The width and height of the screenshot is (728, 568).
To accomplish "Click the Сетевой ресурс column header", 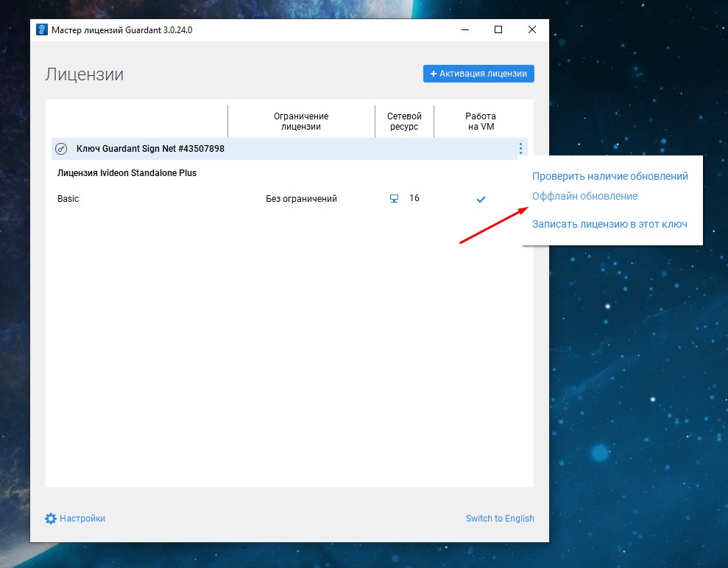I will 404,122.
